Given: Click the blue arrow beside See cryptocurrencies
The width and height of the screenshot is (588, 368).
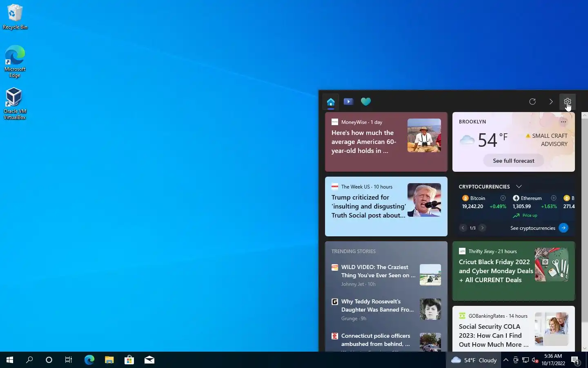Looking at the screenshot, I should (563, 228).
